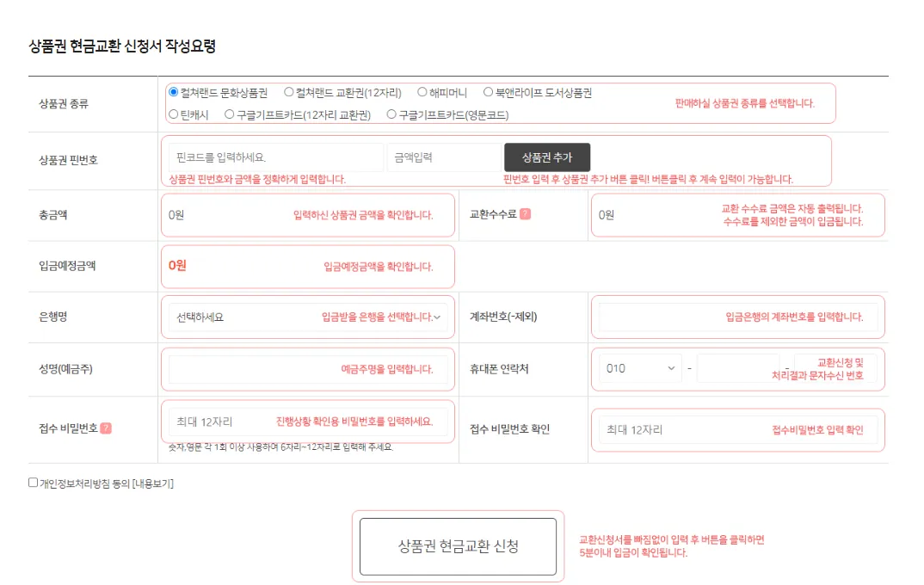Choose 구글기프트카드(영문코드) radio button
This screenshot has height=585, width=924.
391,114
